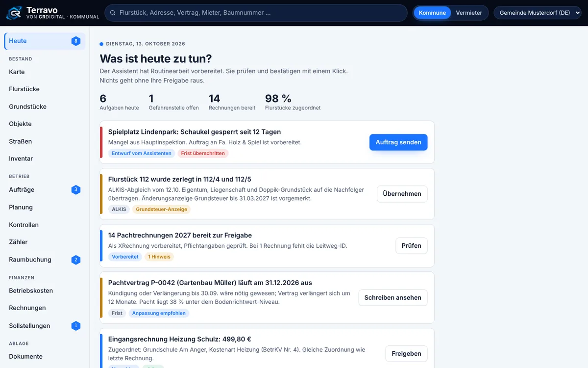This screenshot has height=368, width=588.
Task: Click the "Gefahrenstelle offen" stat
Action: 174,102
